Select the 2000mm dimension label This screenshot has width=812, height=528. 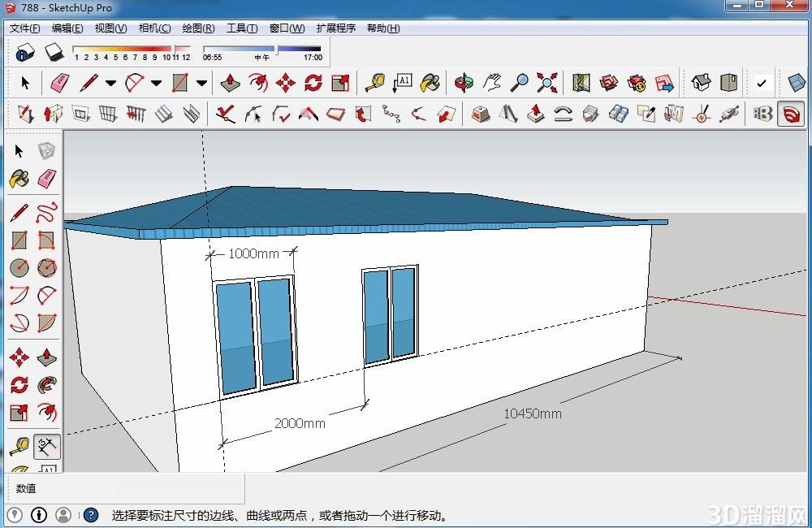tap(300, 423)
